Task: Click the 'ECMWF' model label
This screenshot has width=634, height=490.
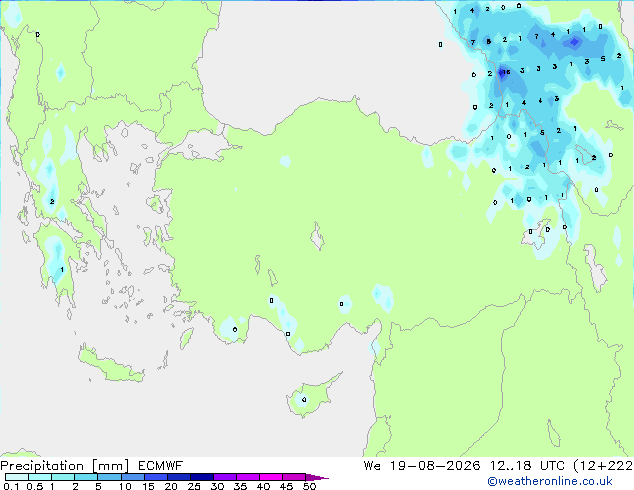Action: pos(161,466)
